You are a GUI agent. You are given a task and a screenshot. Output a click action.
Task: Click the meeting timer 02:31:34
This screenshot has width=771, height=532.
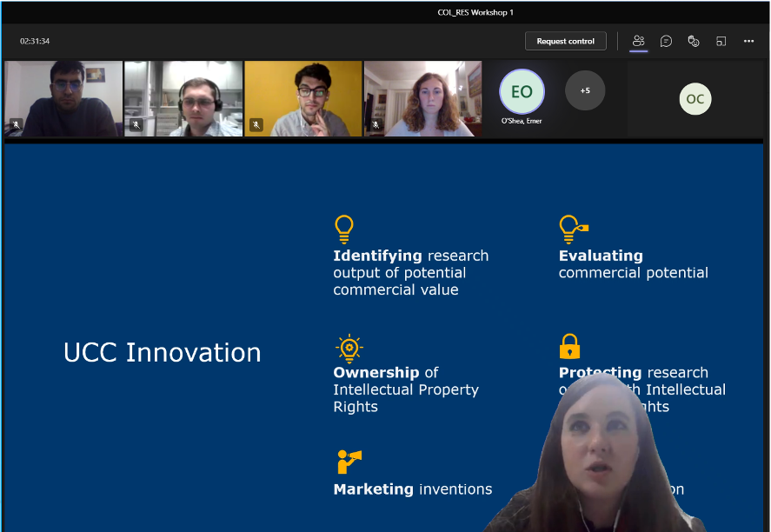pyautogui.click(x=35, y=42)
